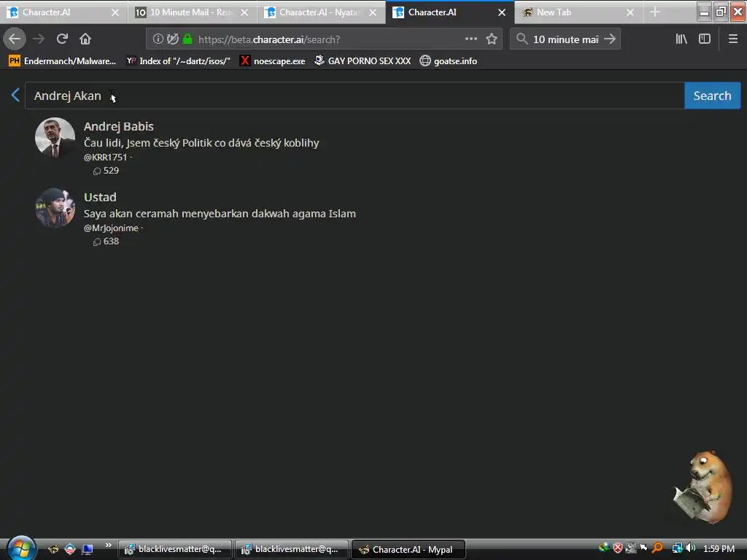Expand quick launch overflow chevron

pyautogui.click(x=109, y=545)
